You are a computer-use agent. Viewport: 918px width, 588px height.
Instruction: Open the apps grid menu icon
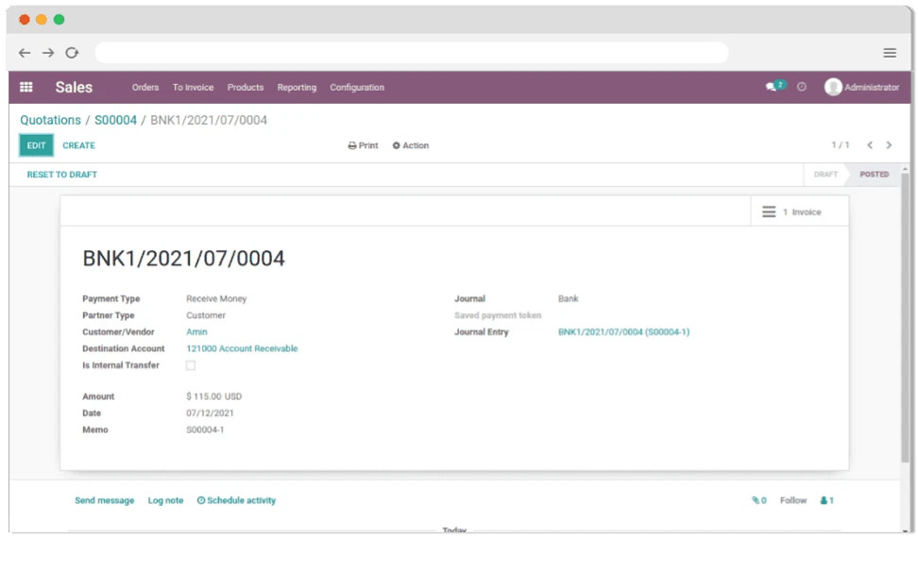coord(26,87)
